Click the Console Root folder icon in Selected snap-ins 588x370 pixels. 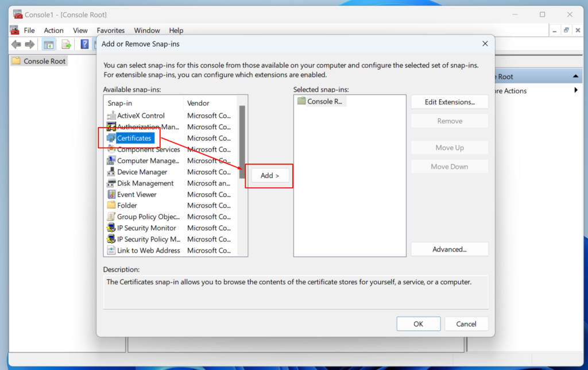click(x=301, y=101)
